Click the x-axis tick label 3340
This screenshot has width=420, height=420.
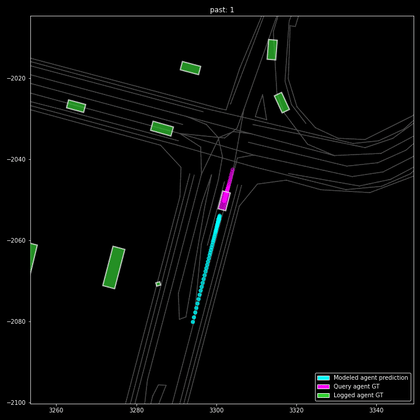[376, 410]
